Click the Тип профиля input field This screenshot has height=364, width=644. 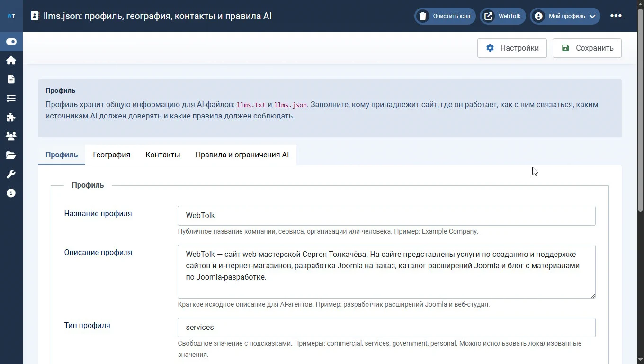(386, 328)
